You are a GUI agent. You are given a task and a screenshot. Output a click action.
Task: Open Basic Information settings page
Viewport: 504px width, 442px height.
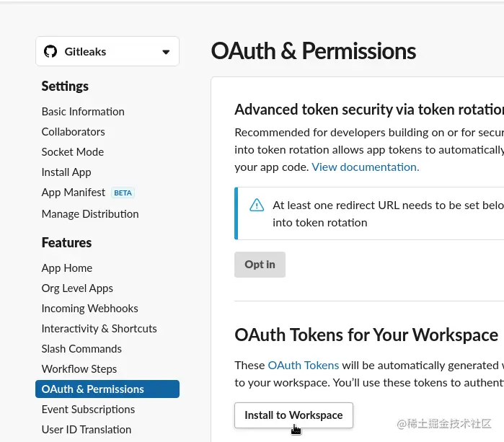coord(83,112)
